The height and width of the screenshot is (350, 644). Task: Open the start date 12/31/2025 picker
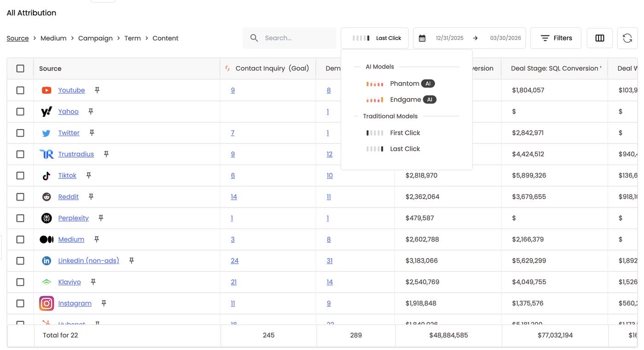(449, 38)
